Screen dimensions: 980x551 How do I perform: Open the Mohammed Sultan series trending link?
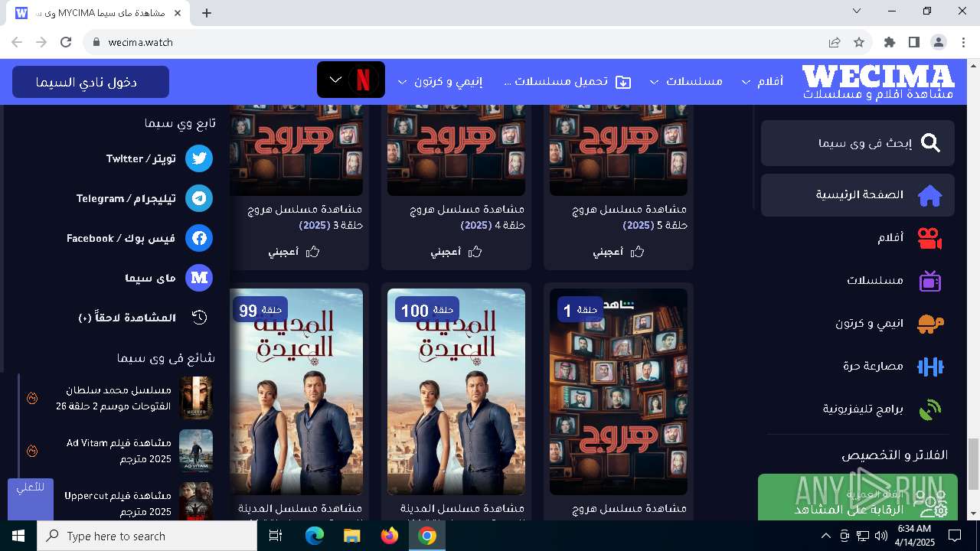(113, 398)
